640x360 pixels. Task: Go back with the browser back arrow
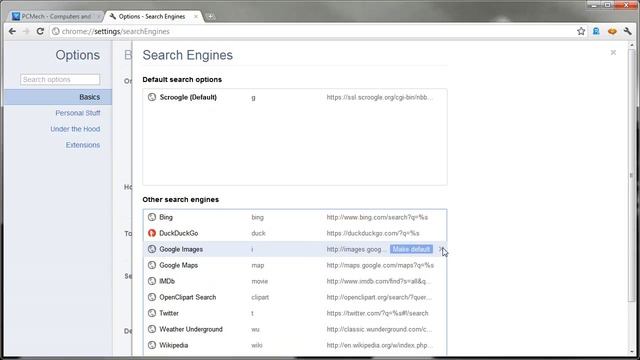coord(12,31)
